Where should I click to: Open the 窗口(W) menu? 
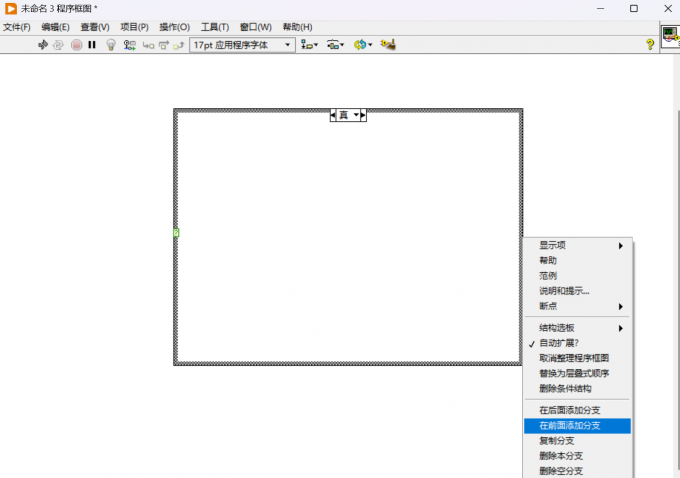click(x=255, y=27)
